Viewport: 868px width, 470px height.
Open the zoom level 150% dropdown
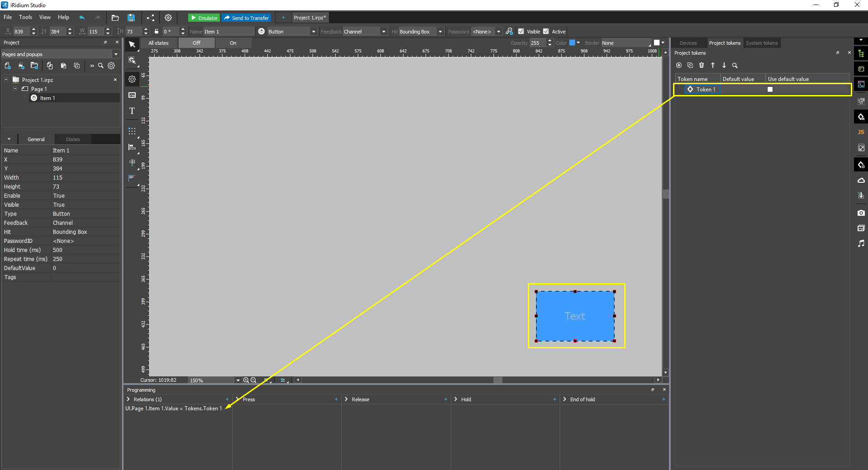[238, 380]
